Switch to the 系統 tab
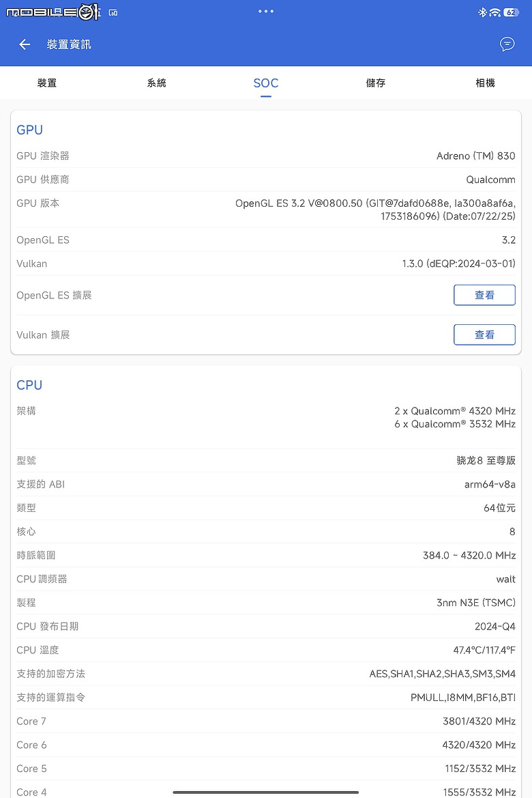The width and height of the screenshot is (532, 798). pos(156,83)
